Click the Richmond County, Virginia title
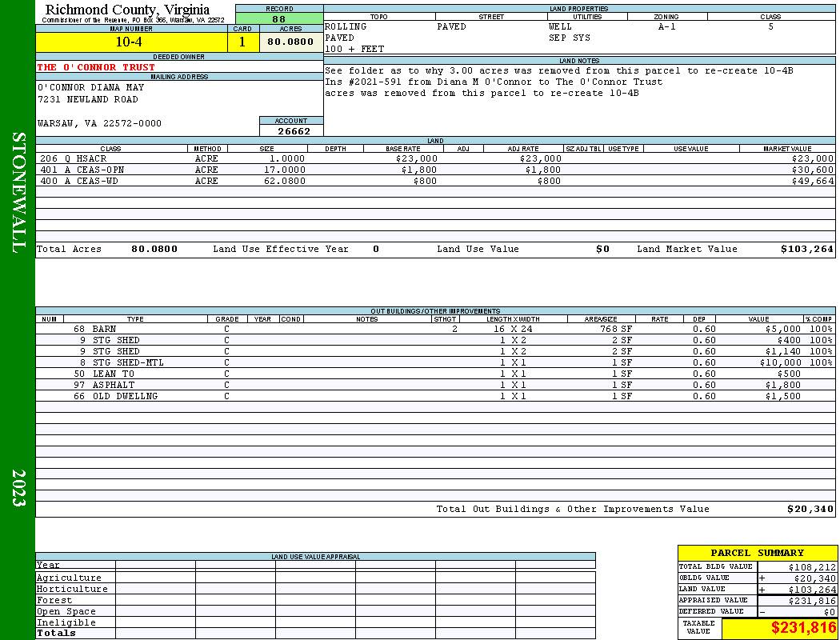 coord(127,9)
